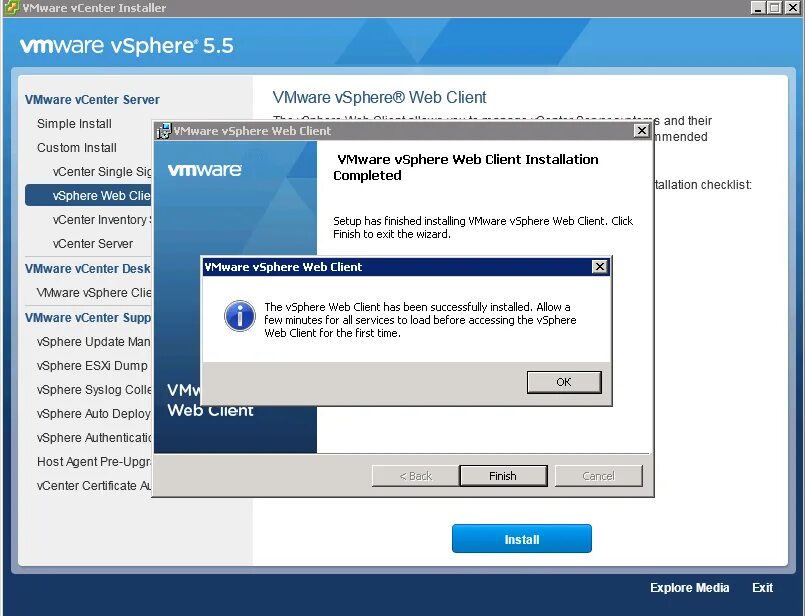Close the VMware vCenter Installer main window
Screen dimensions: 805x616
(792, 8)
